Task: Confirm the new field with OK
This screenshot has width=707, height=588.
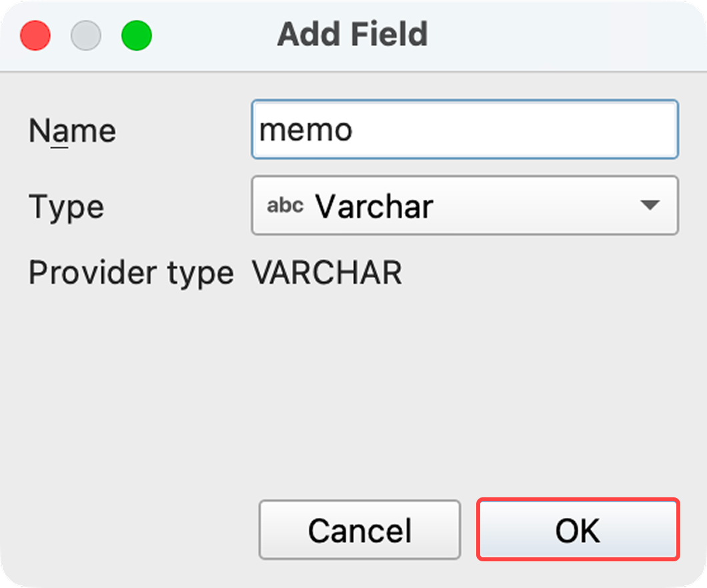Action: click(x=578, y=530)
